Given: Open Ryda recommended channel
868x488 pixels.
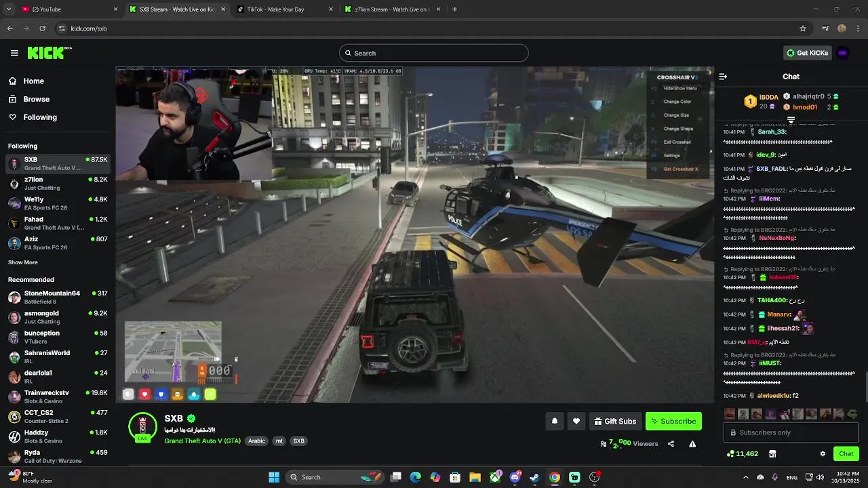Looking at the screenshot, I should click(x=58, y=456).
